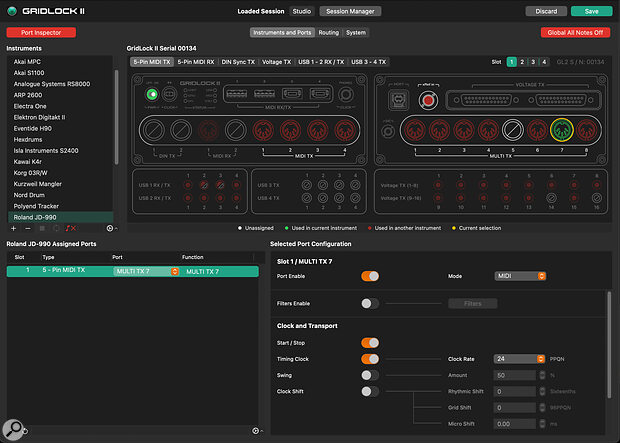Click the magnifier icon in bottom-left corner

(13, 430)
